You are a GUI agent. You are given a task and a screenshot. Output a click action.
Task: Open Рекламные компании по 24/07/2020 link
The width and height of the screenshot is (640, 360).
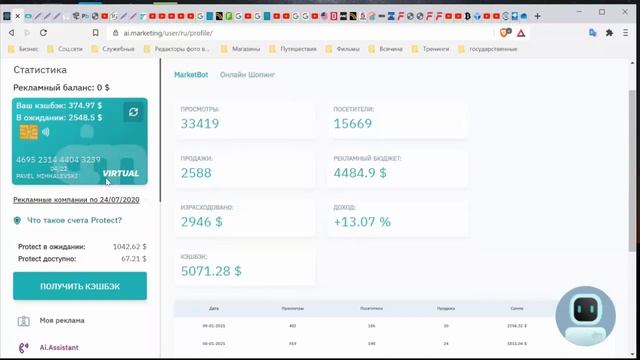point(76,200)
